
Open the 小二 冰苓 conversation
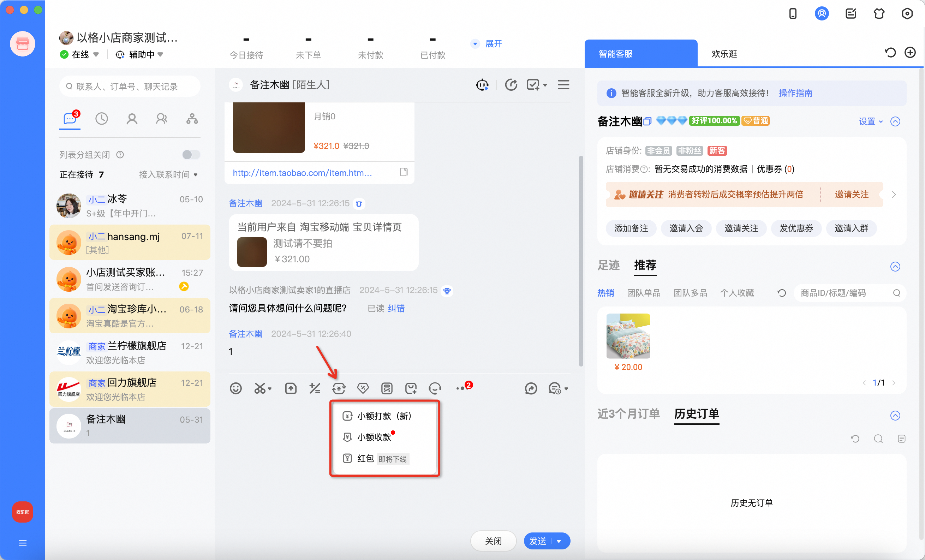pyautogui.click(x=130, y=206)
